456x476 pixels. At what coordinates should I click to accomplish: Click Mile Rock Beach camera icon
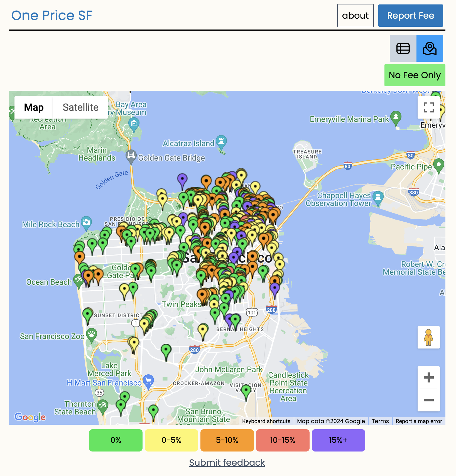86,223
